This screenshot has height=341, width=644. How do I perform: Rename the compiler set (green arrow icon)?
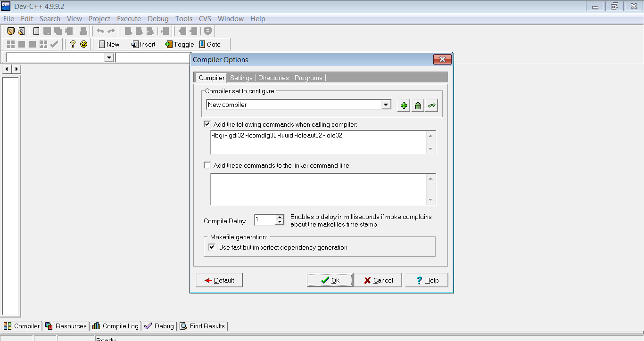point(431,106)
